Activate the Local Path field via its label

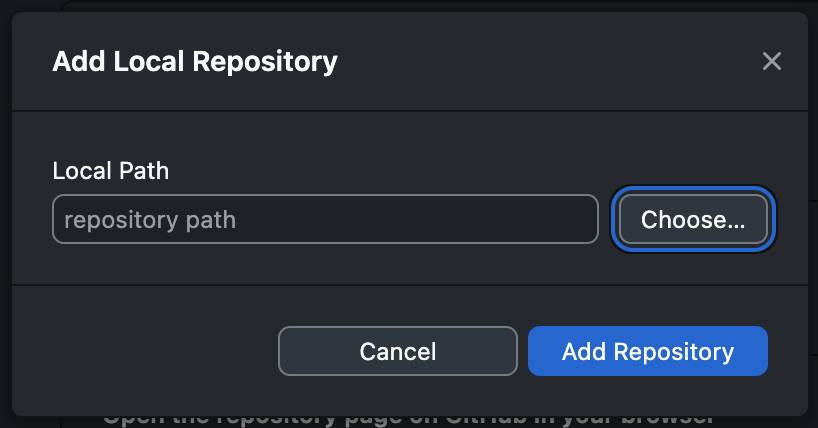click(x=111, y=171)
